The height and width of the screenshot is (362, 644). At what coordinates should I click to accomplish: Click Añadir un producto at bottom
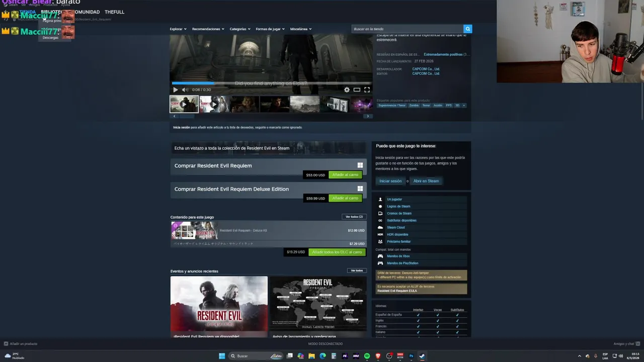tap(21, 344)
